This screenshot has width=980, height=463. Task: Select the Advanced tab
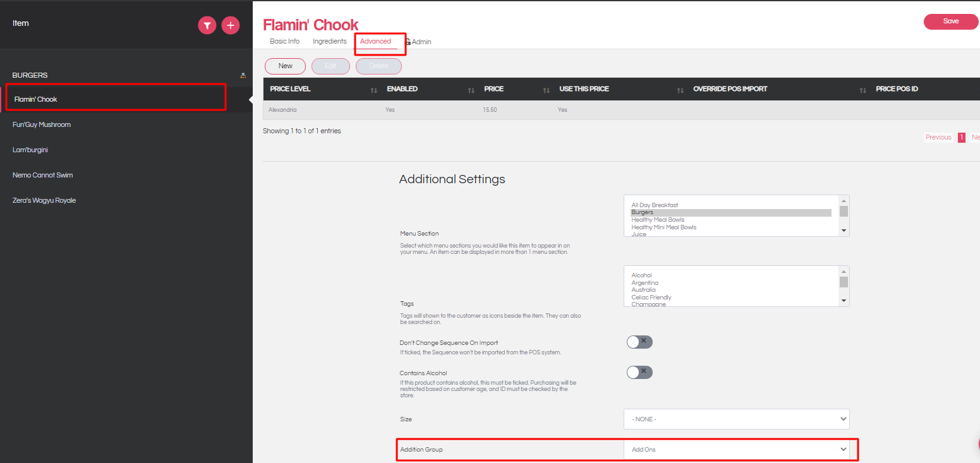[x=375, y=42]
